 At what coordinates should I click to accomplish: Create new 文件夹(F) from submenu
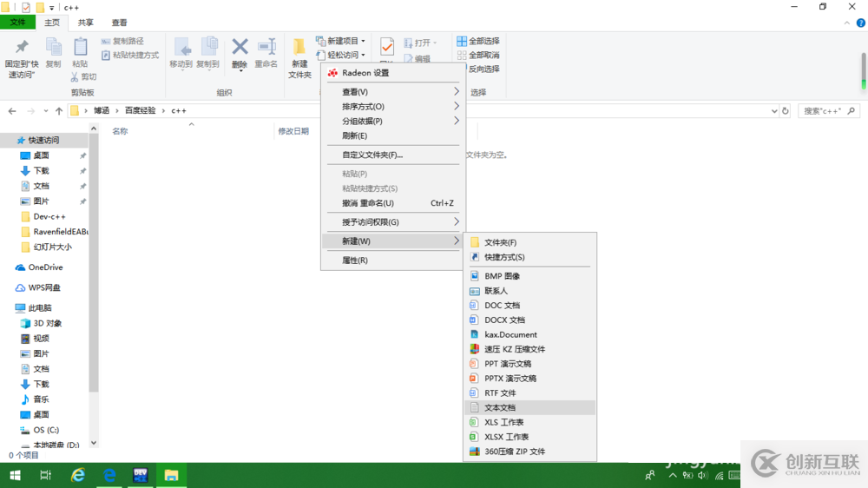529,242
